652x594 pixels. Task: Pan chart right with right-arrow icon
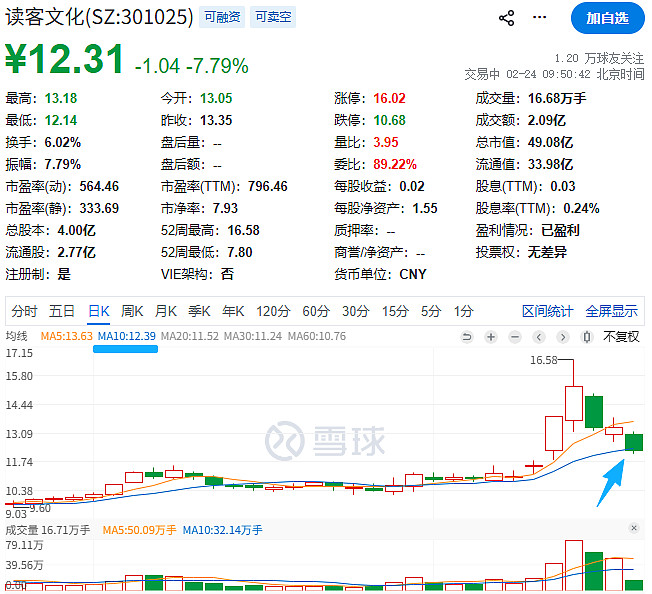coord(563,337)
